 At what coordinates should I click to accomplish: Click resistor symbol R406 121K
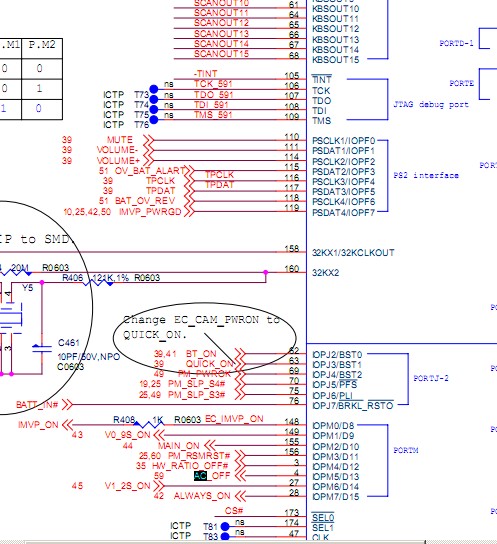click(x=98, y=283)
